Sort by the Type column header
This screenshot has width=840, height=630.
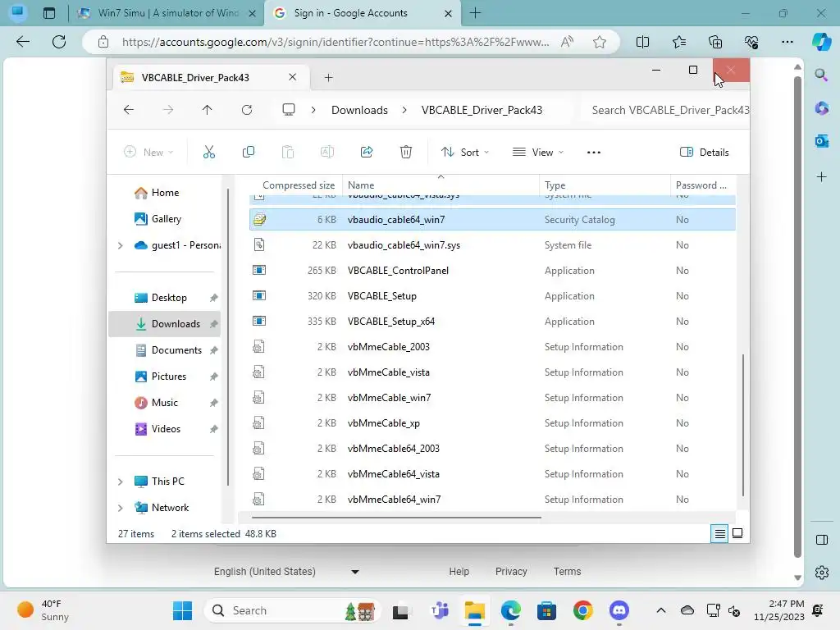pyautogui.click(x=604, y=185)
